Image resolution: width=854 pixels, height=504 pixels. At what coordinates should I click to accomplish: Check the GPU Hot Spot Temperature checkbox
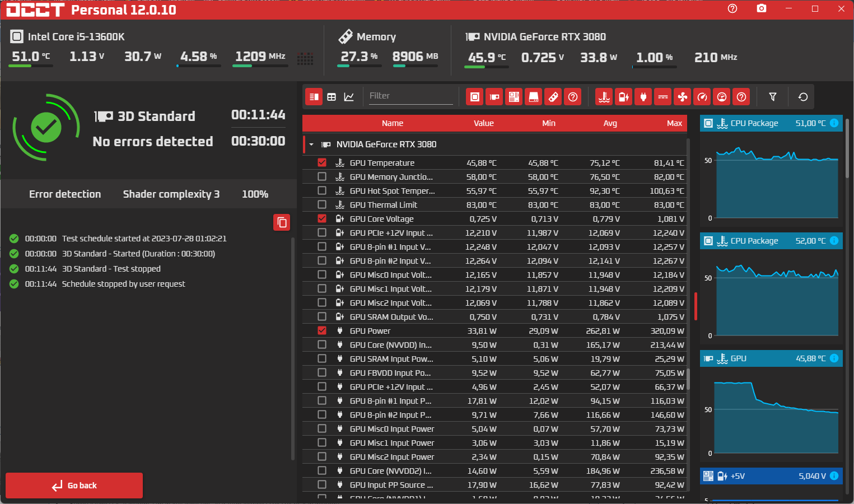(322, 190)
